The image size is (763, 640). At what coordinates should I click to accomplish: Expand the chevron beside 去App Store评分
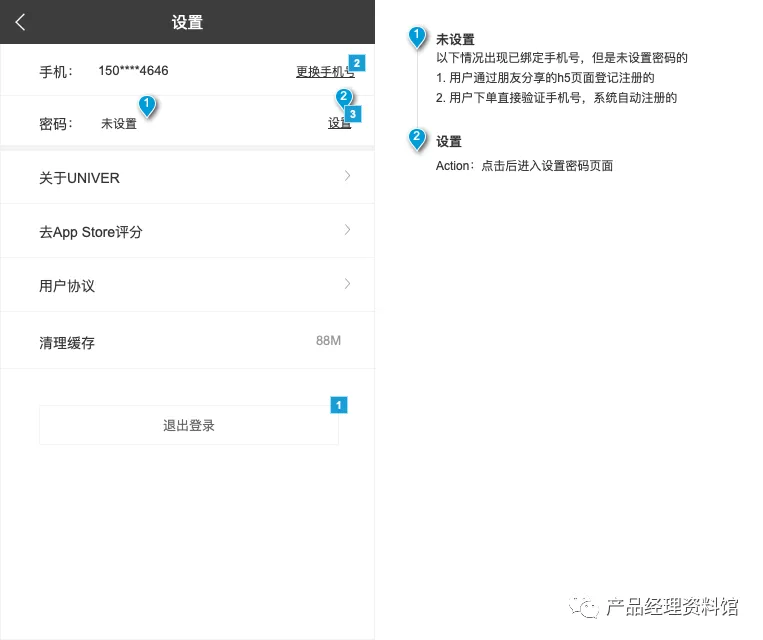pos(347,230)
